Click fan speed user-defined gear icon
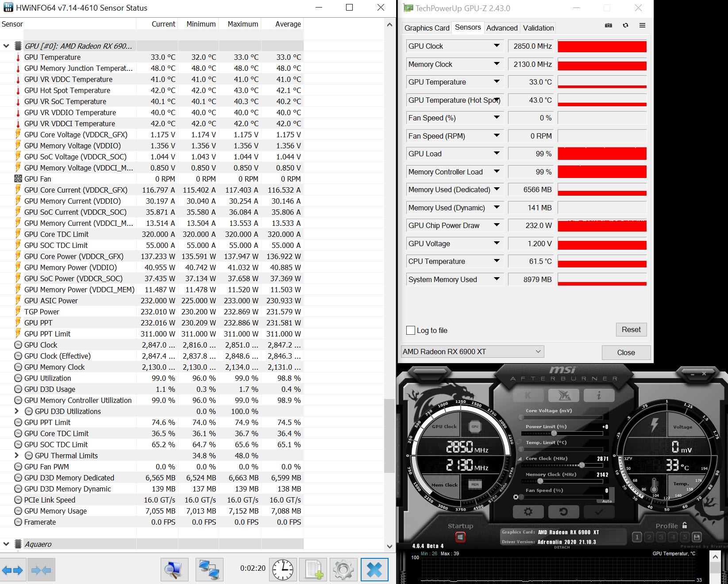Image resolution: width=728 pixels, height=584 pixels. coord(516,497)
